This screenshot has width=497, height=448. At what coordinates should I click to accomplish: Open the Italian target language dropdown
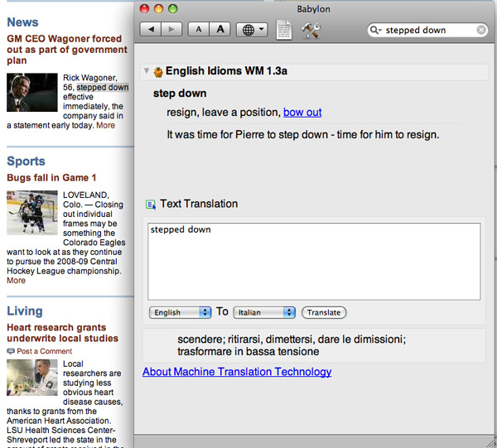tap(264, 312)
